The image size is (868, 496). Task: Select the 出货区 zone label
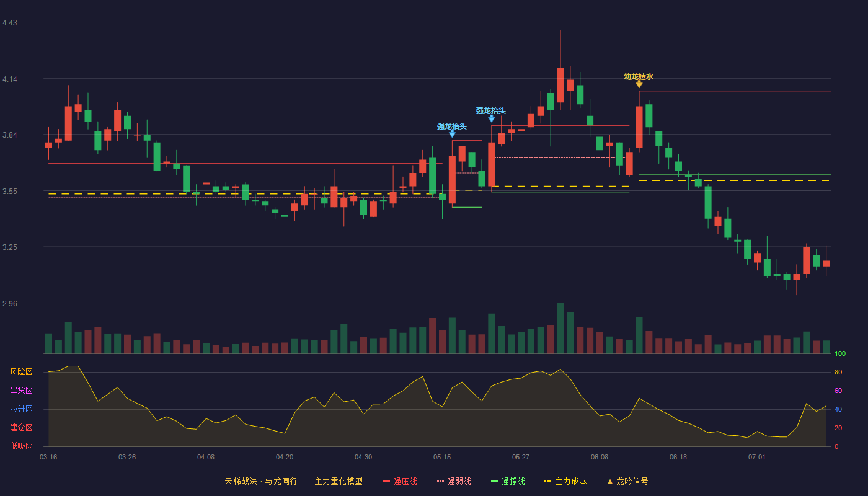pyautogui.click(x=21, y=391)
